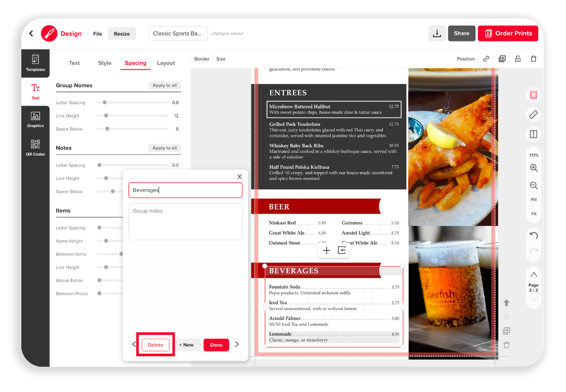Zoom in with magnifier plus icon

tap(533, 168)
